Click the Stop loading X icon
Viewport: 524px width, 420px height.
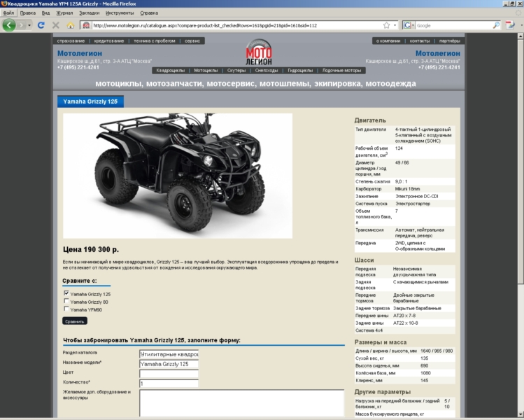pyautogui.click(x=56, y=25)
